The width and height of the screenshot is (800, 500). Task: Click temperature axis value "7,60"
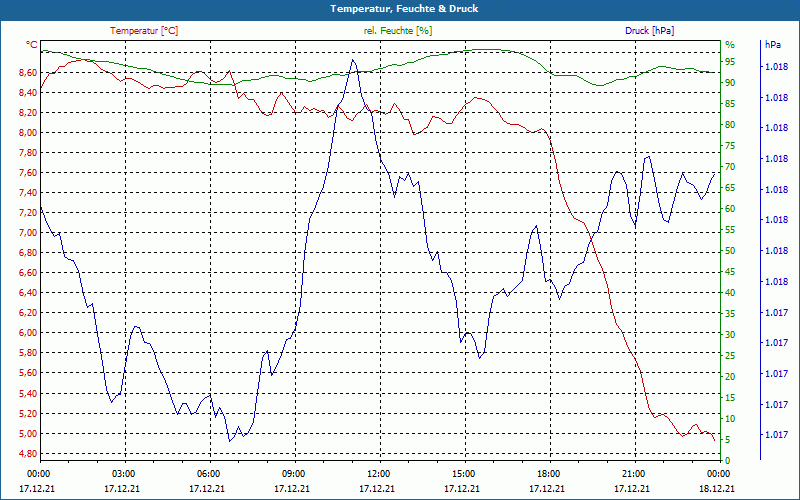(x=28, y=173)
